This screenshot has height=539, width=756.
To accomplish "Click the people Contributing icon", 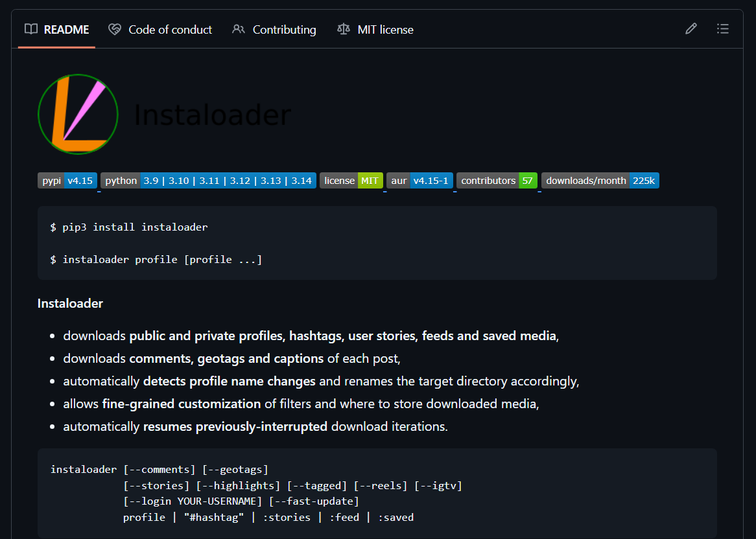I will click(x=238, y=29).
